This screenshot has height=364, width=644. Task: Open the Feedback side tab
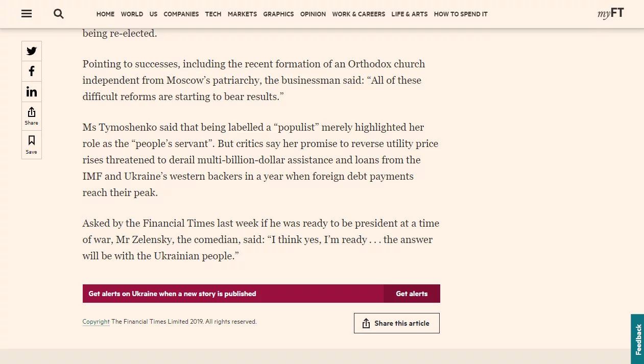[x=637, y=339]
